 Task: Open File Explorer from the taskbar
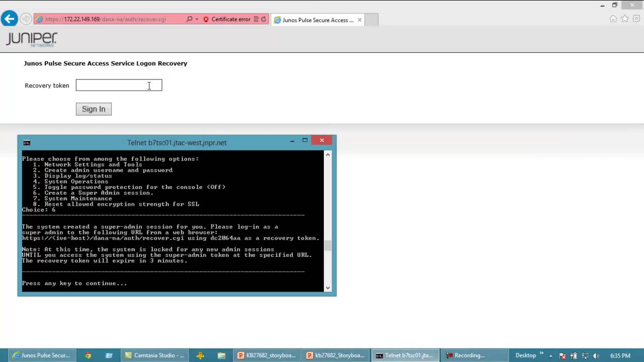pyautogui.click(x=221, y=355)
